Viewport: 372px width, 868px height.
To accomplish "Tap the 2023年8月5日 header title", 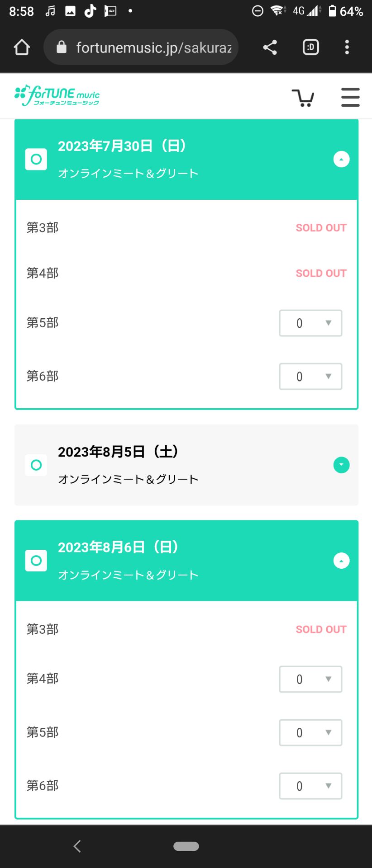I will tap(118, 452).
